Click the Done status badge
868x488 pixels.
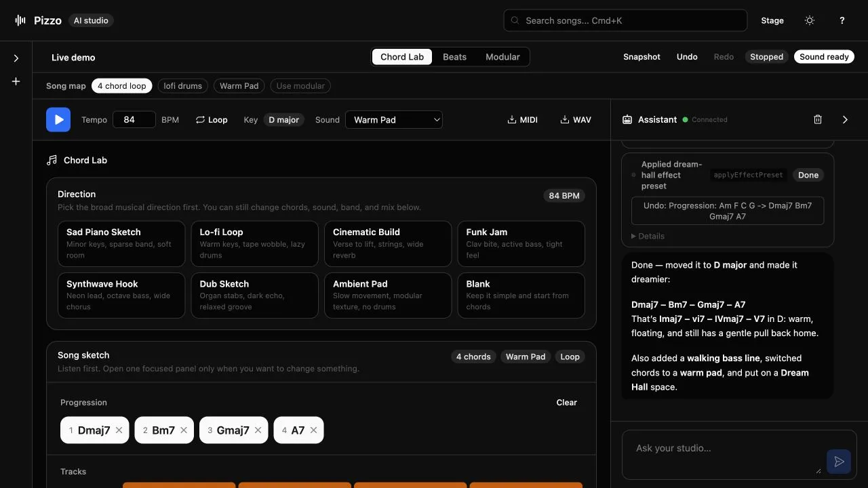pyautogui.click(x=808, y=175)
